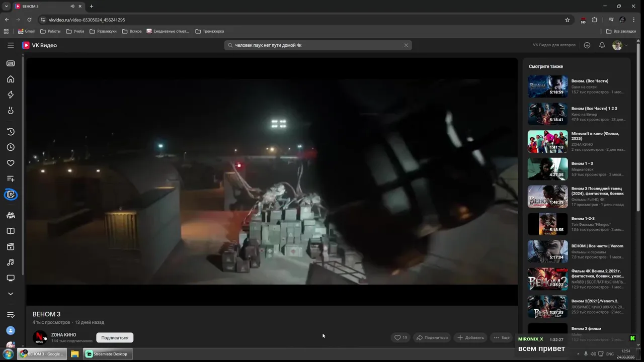Click the upload plus circle icon

click(x=587, y=45)
